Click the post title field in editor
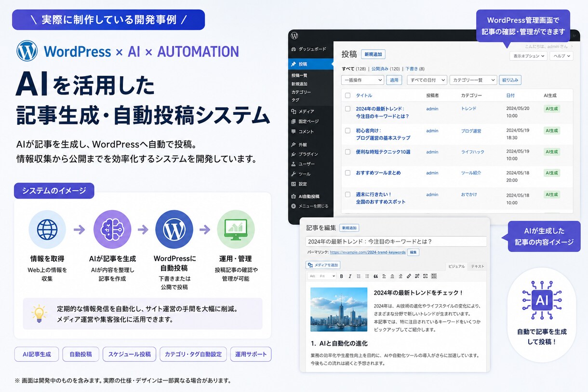588x392 pixels. click(x=396, y=242)
